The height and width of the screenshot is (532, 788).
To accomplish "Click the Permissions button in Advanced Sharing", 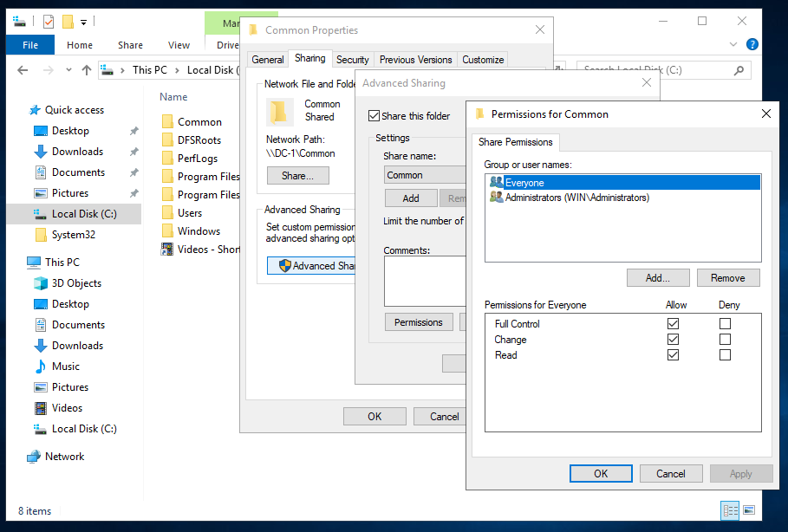I will [x=419, y=322].
